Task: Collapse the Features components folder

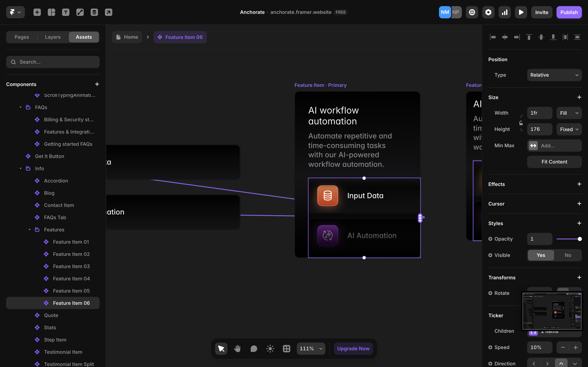Action: pos(30,230)
